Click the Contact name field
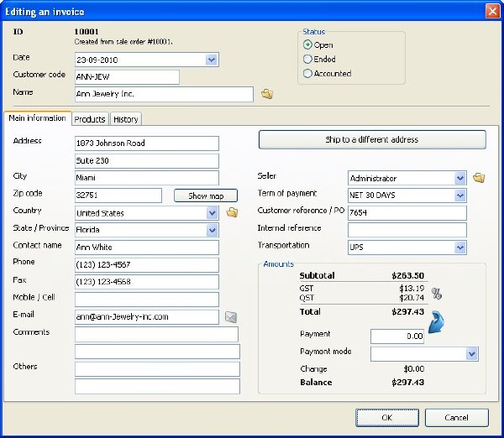The height and width of the screenshot is (438, 504). (x=147, y=248)
